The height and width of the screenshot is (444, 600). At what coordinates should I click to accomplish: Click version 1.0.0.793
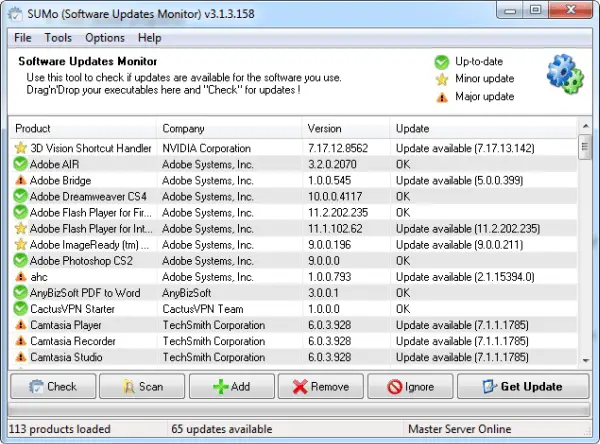329,277
